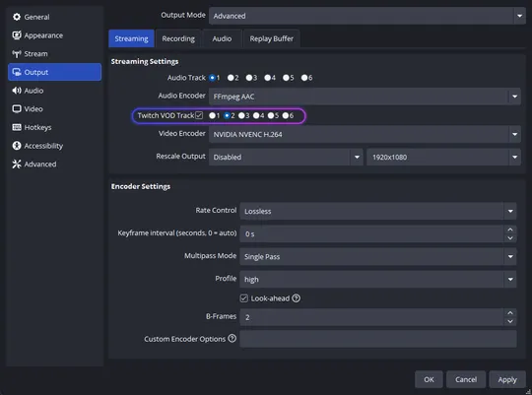Click the OK button
This screenshot has width=532, height=395.
tap(429, 379)
